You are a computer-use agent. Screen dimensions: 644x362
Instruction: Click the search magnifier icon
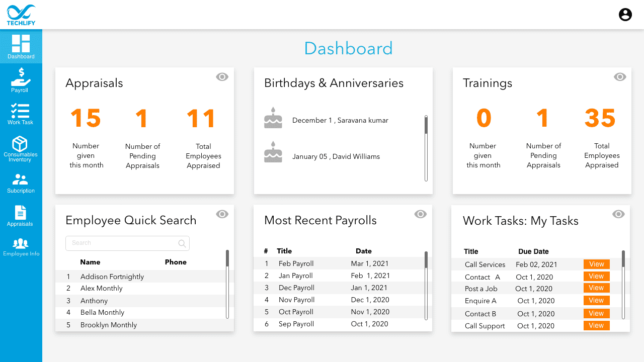182,243
